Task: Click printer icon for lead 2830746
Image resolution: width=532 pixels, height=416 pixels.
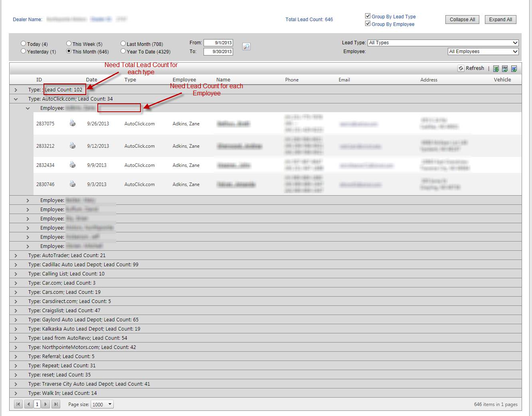Action: pos(72,184)
